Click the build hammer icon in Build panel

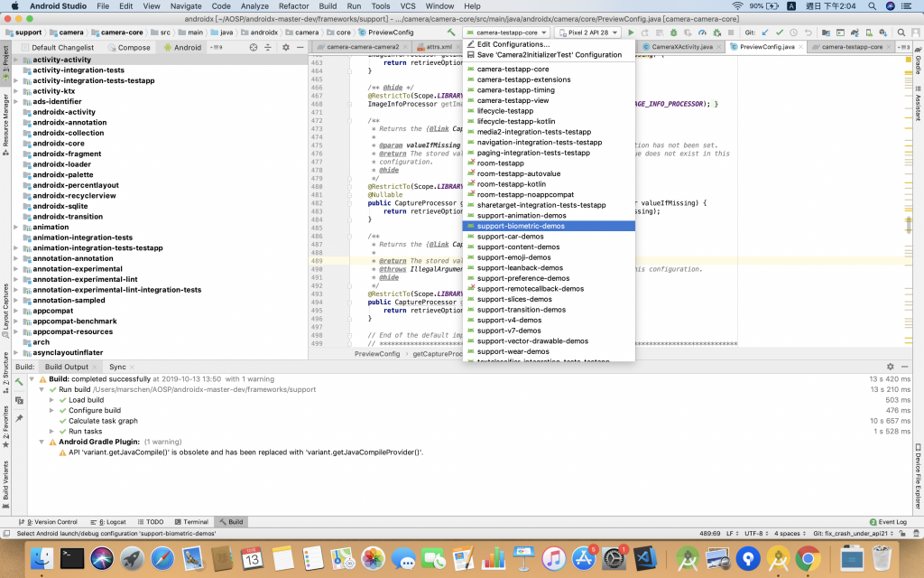pos(19,382)
